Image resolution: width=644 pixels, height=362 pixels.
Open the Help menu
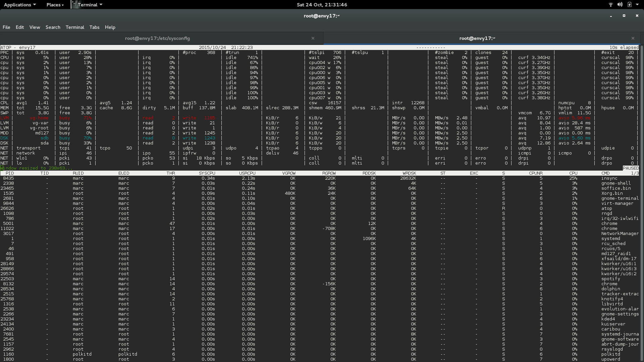[x=110, y=27]
